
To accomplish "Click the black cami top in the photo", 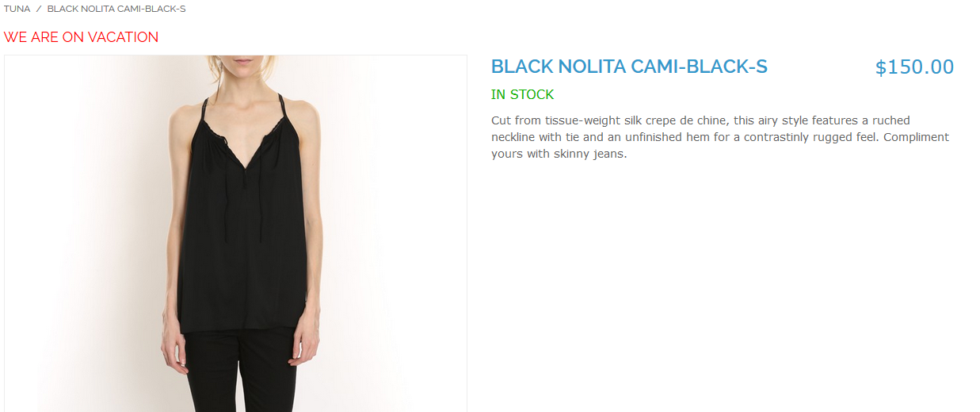I will click(242, 238).
